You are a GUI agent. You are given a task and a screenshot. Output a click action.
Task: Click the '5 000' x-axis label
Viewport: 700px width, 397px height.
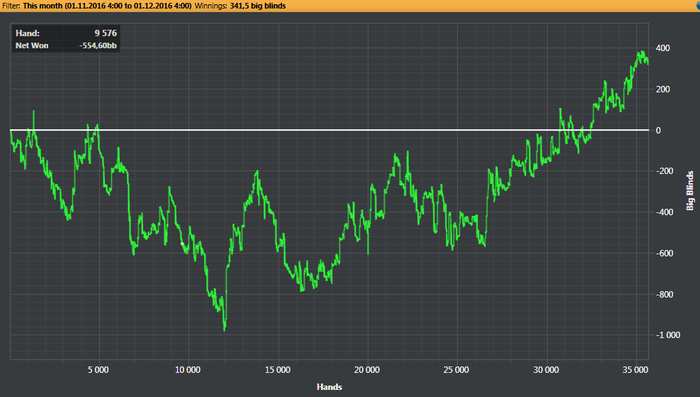(98, 370)
